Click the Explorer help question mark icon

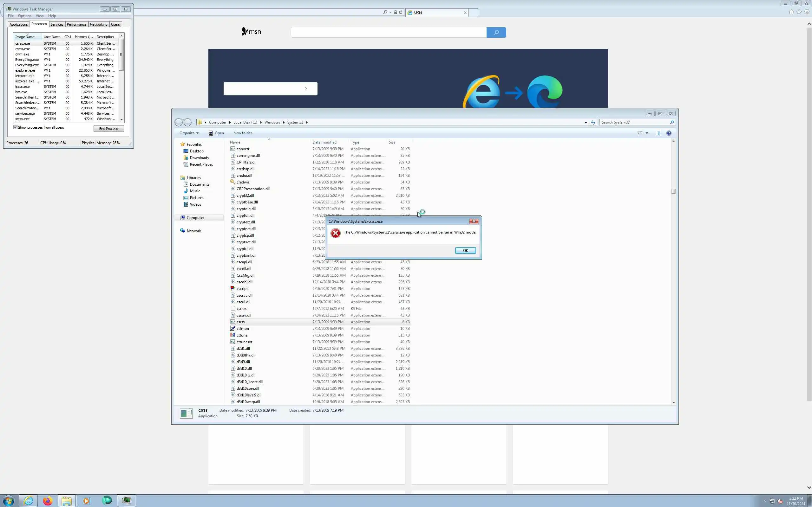pos(669,133)
